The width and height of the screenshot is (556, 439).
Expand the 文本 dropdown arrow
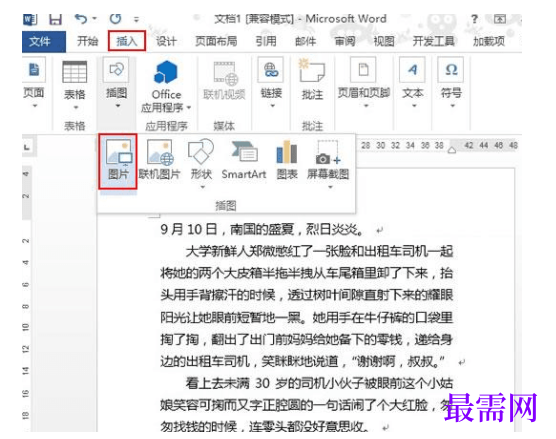click(x=414, y=105)
